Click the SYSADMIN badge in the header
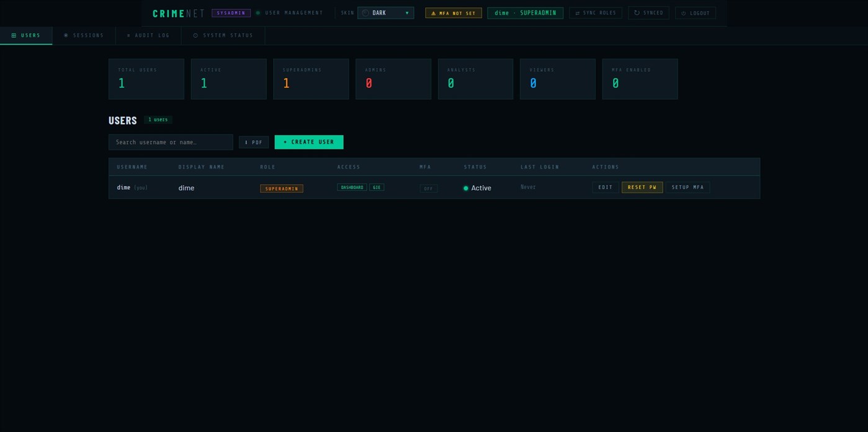Screen dimensions: 868x432 pyautogui.click(x=231, y=13)
